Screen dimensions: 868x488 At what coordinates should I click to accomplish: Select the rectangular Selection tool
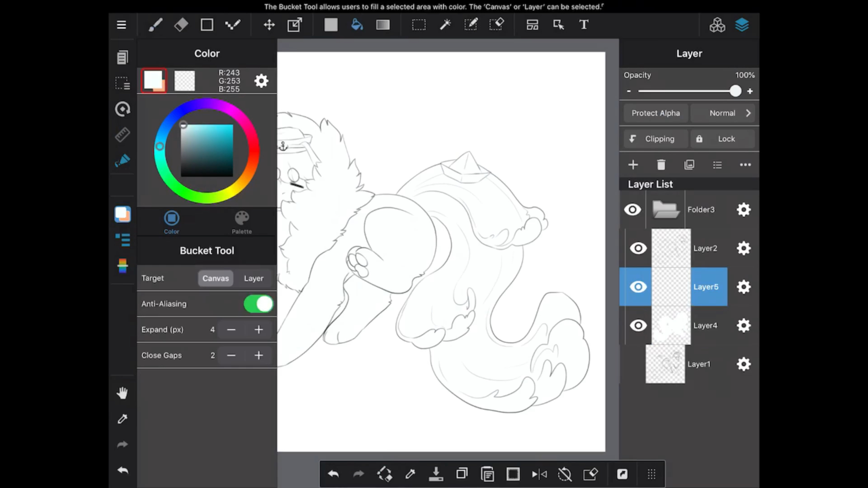419,25
